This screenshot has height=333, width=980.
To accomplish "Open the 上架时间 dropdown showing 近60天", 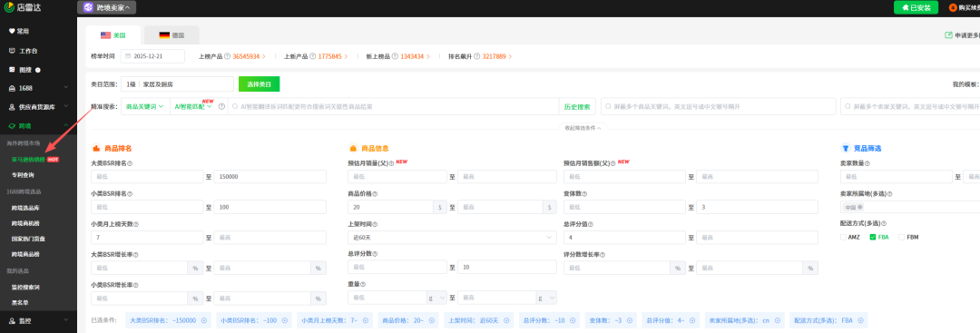I will [452, 238].
